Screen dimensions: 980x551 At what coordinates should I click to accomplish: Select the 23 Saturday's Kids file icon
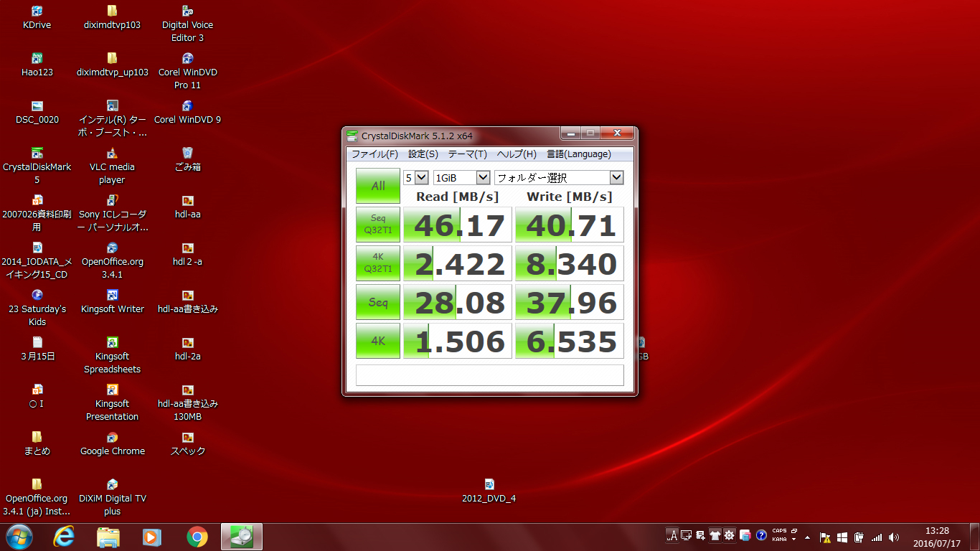tap(37, 309)
